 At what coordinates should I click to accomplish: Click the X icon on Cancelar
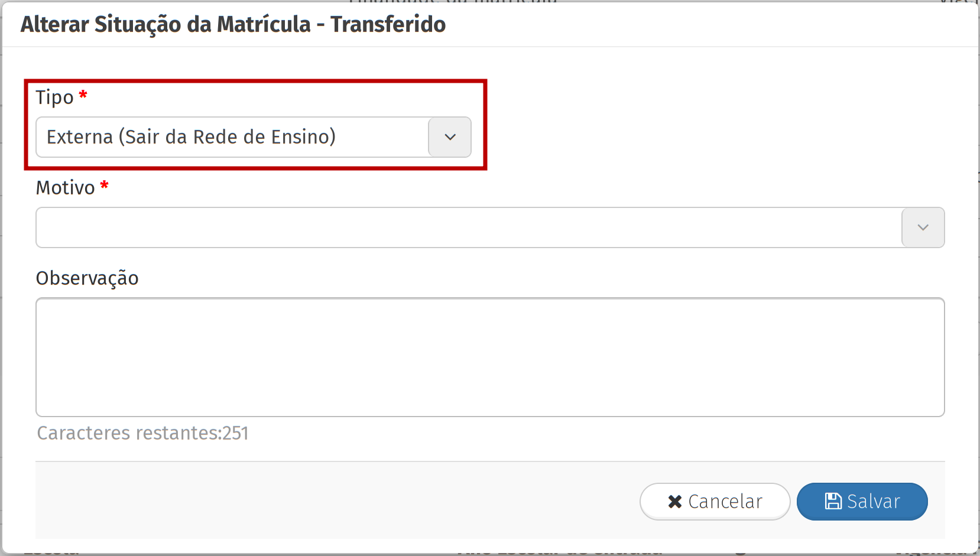(x=674, y=502)
